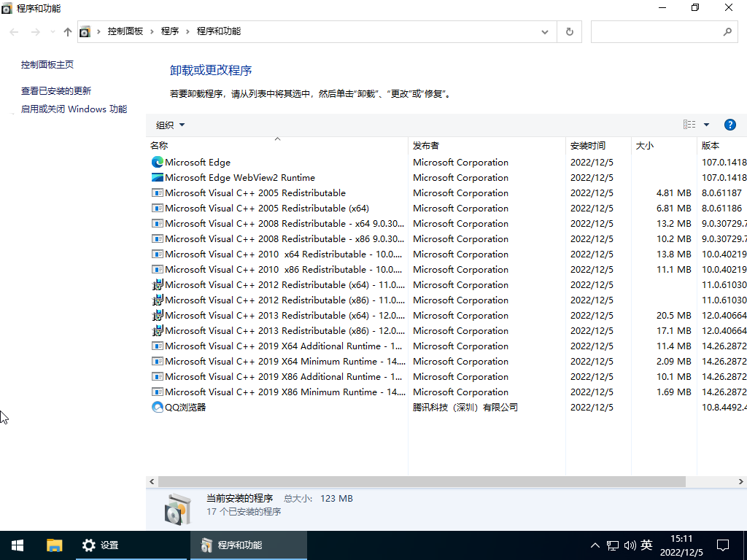Expand chevron after 控制面板 breadcrumb
The height and width of the screenshot is (560, 747).
pos(152,31)
